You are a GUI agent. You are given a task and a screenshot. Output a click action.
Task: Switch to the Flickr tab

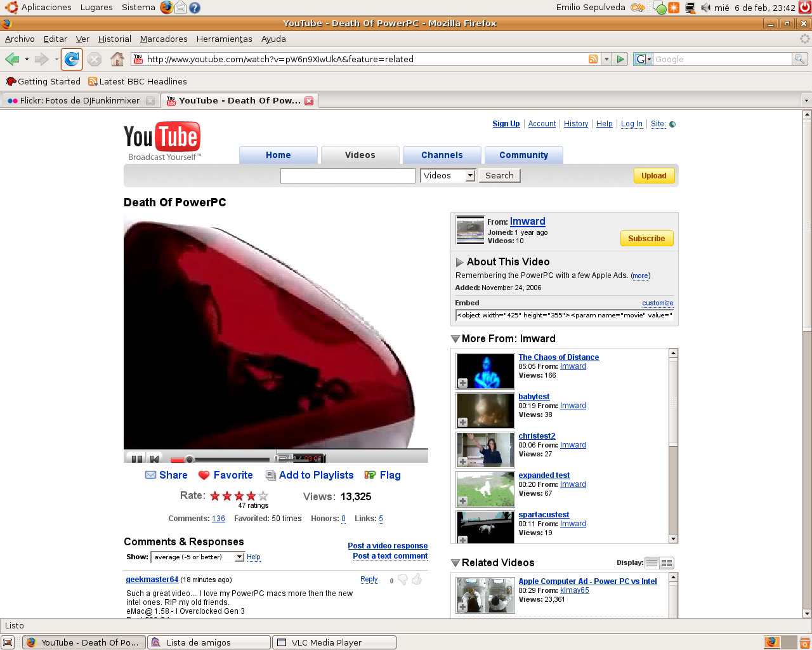tap(80, 100)
